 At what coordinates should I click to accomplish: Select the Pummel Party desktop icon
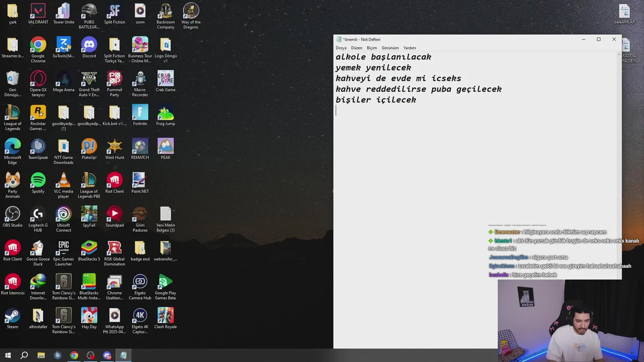click(x=114, y=83)
